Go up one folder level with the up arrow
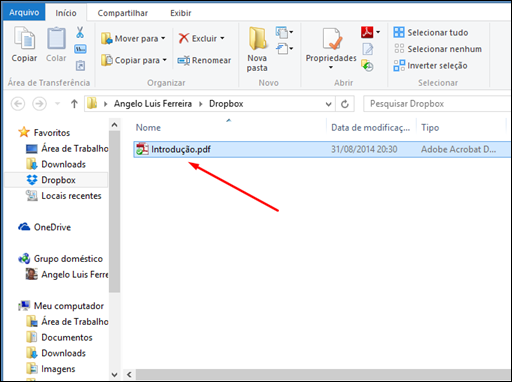The image size is (512, 382). click(x=74, y=104)
